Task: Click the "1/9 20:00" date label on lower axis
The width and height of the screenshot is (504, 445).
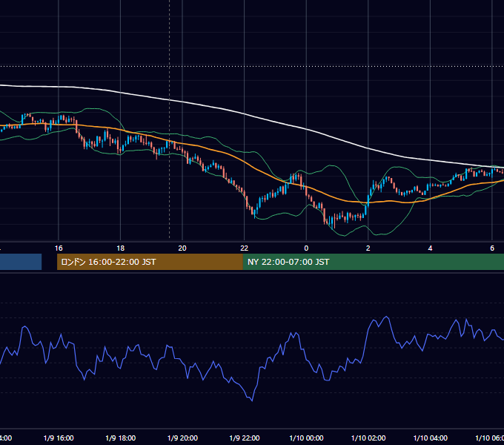Action: click(182, 438)
